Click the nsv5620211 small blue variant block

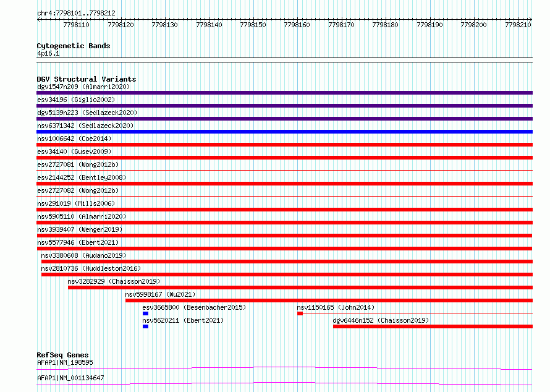point(146,326)
